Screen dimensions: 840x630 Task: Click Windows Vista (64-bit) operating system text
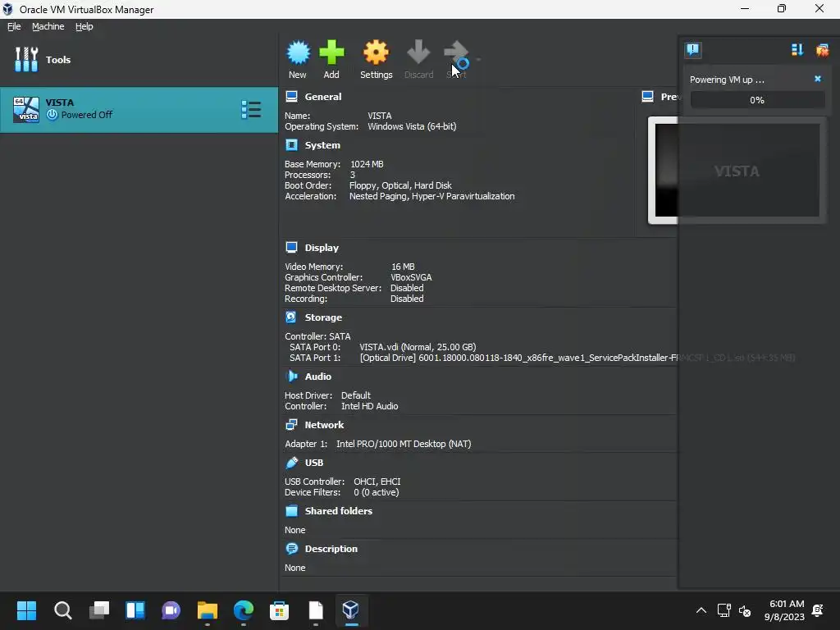(x=412, y=126)
